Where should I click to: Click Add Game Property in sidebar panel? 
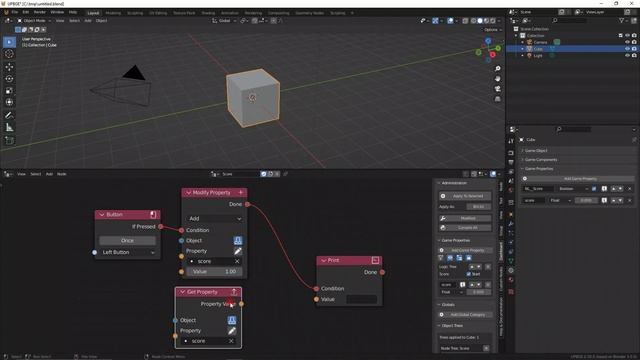click(x=465, y=250)
